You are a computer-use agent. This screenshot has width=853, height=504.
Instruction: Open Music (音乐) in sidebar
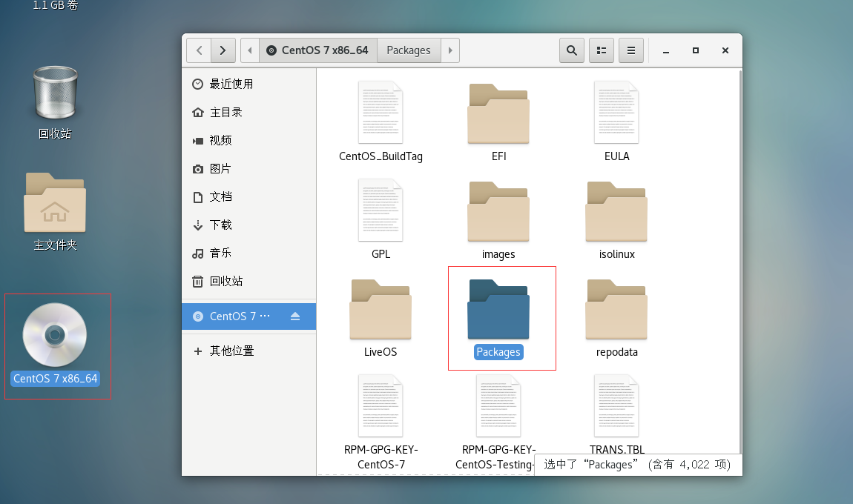(248, 253)
